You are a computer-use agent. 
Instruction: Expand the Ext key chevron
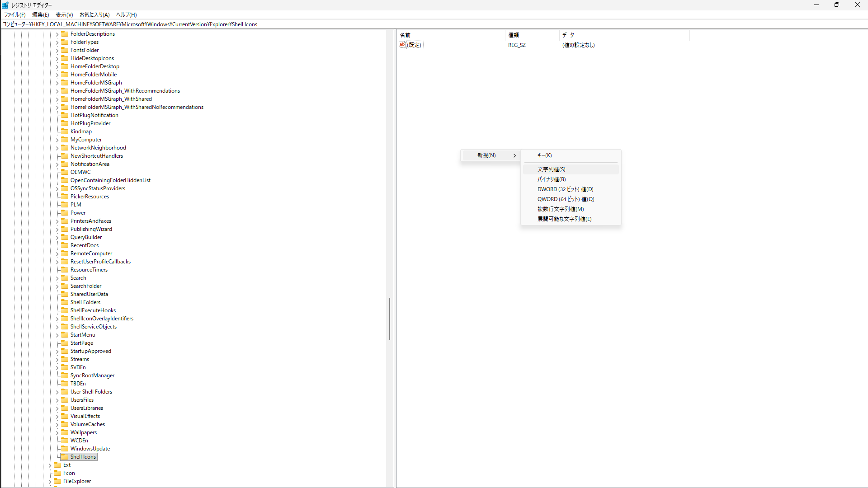click(x=50, y=465)
